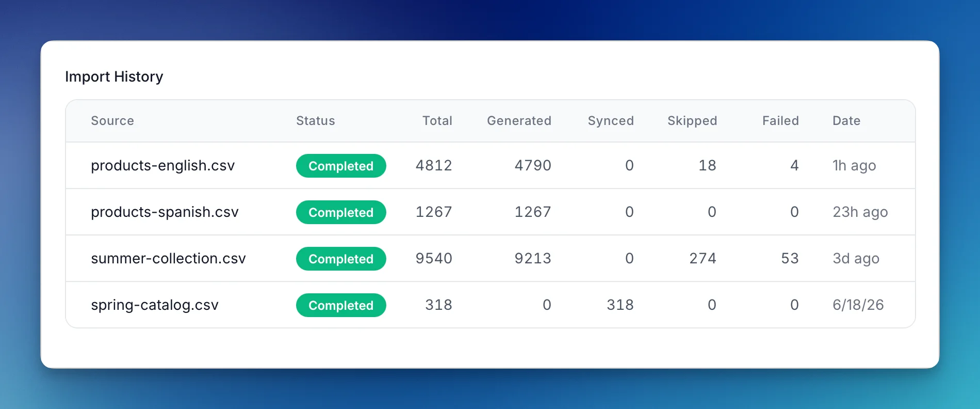Click Completed badge for summer-collection.csv

tap(341, 259)
